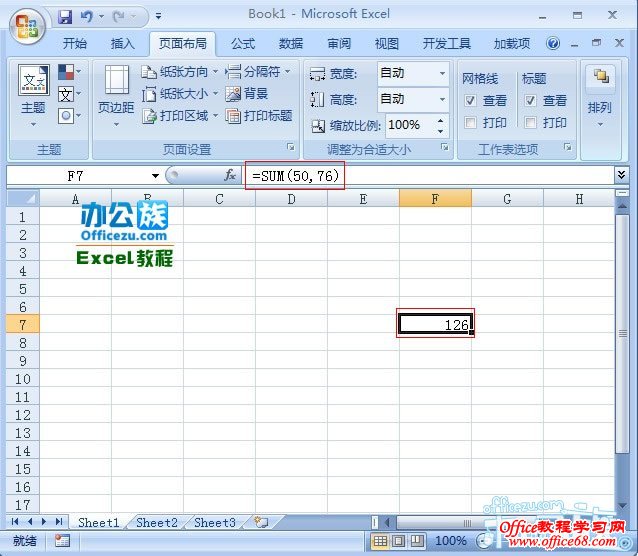The width and height of the screenshot is (638, 556).
Task: Open the breaks (分隔符) menu
Action: point(258,72)
